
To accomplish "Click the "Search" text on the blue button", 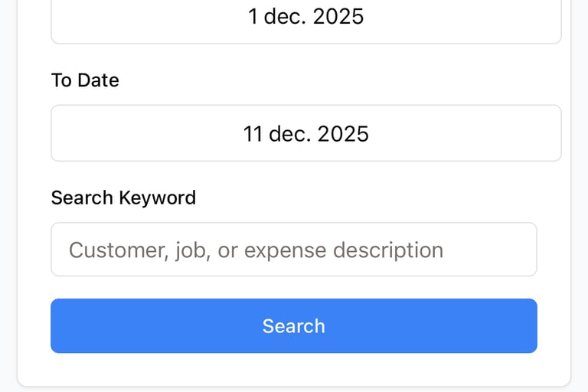I will click(x=294, y=326).
